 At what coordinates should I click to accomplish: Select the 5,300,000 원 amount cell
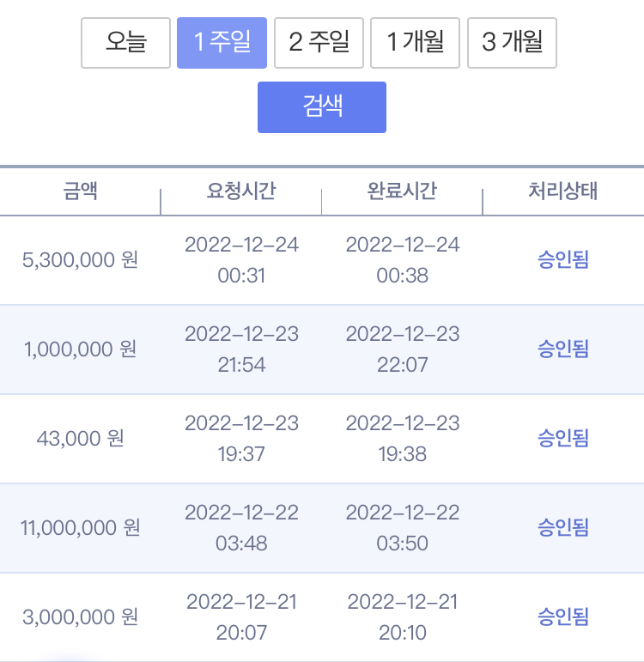[80, 259]
